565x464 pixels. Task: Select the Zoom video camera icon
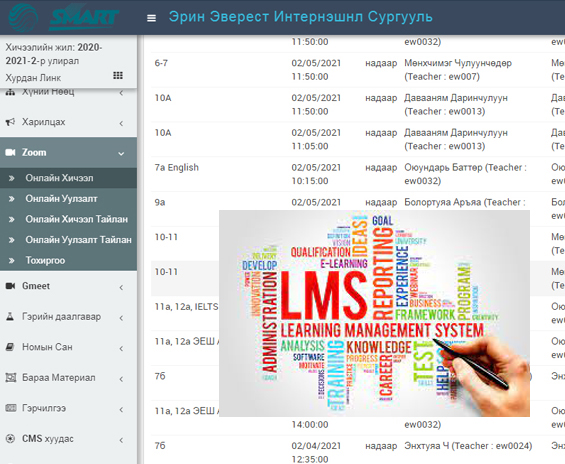point(10,152)
